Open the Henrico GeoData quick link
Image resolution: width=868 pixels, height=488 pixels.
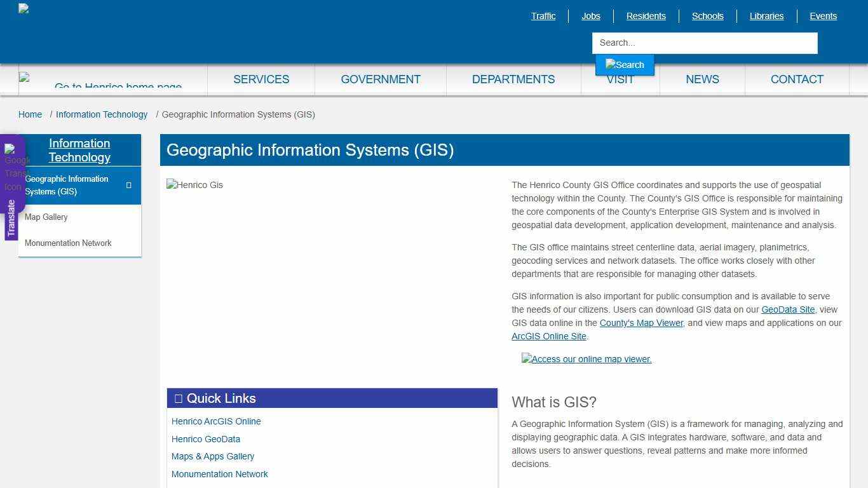click(206, 438)
